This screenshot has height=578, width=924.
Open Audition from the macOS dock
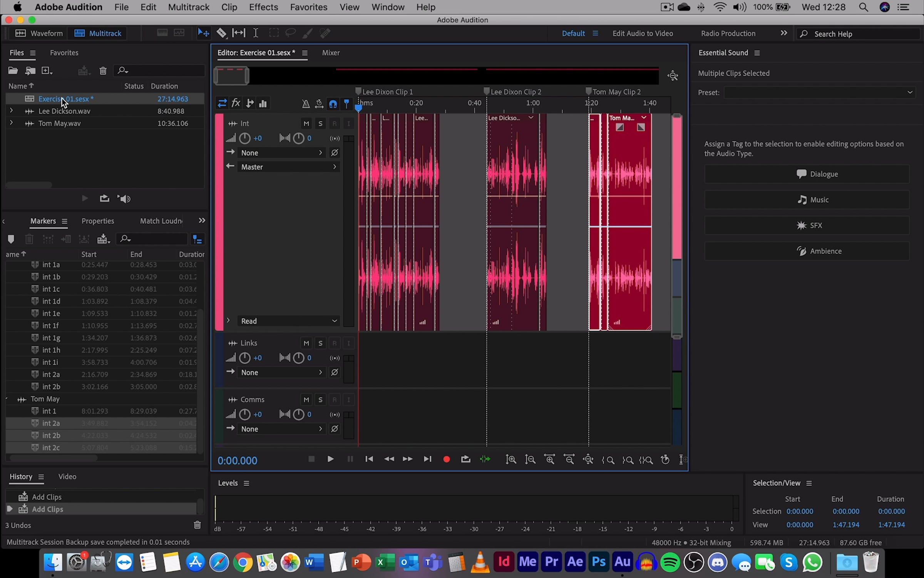pyautogui.click(x=622, y=562)
